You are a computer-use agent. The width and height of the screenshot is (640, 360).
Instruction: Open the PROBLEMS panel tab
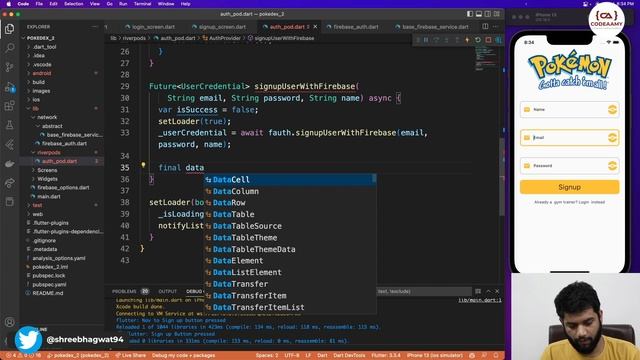124,291
